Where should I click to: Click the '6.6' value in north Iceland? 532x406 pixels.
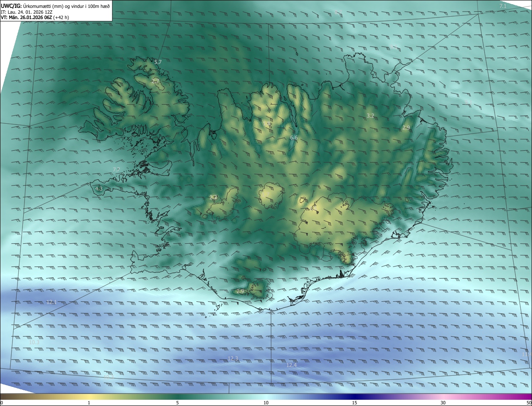[x=294, y=137]
